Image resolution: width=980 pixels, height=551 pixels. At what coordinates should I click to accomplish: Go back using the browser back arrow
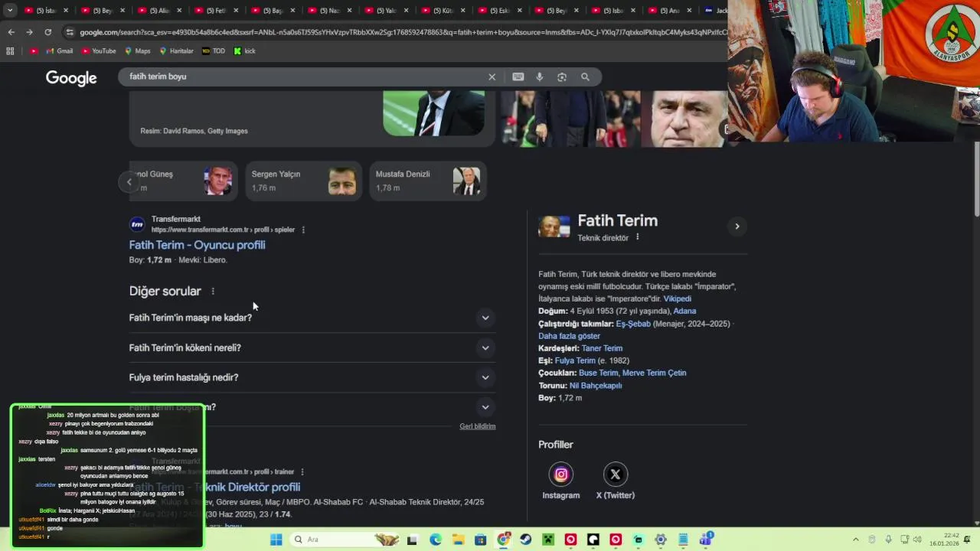(x=11, y=32)
